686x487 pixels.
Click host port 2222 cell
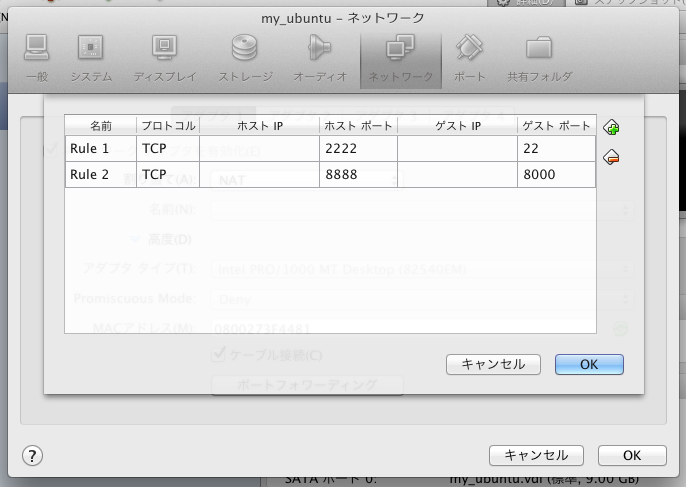click(x=358, y=149)
